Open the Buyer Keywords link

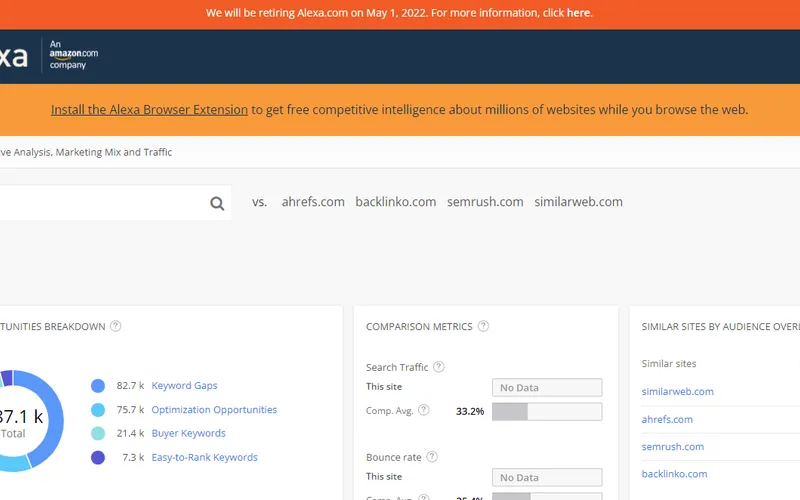[x=188, y=433]
